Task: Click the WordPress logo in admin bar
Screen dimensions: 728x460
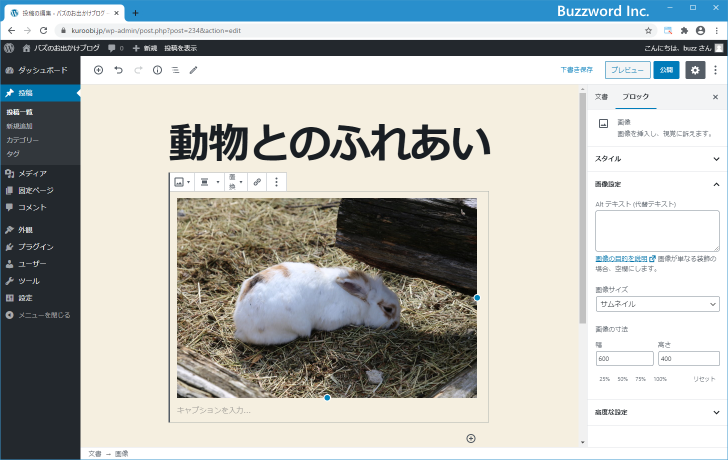Action: click(9, 48)
